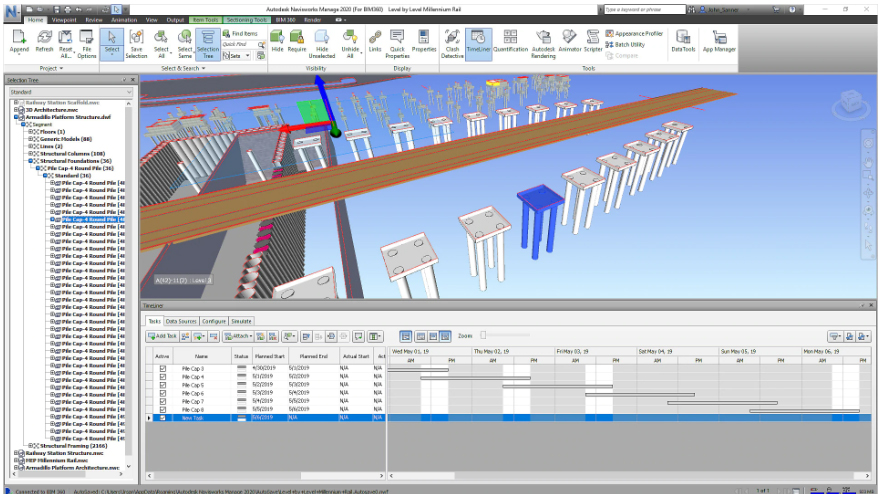Collapse Structural Foundations (36) node
The width and height of the screenshot is (878, 494).
tap(31, 161)
